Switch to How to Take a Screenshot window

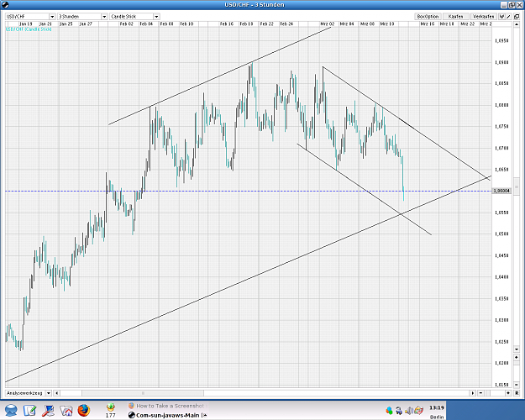[x=167, y=406]
